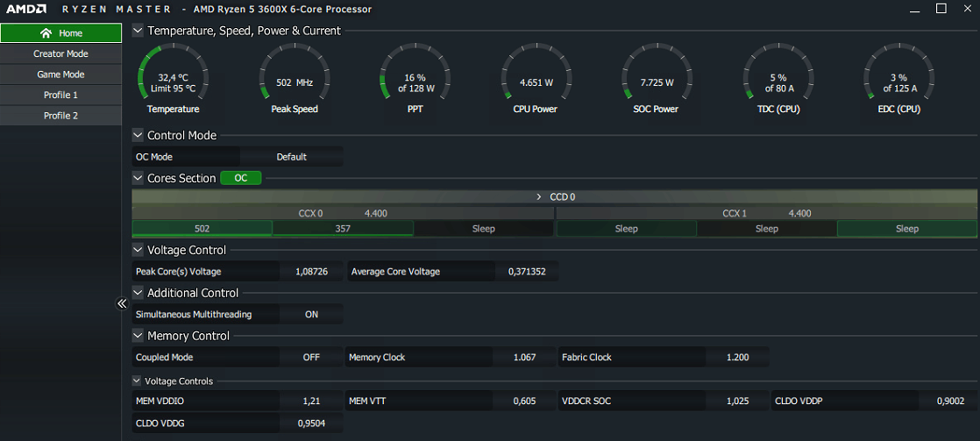Open Profile 2 in the sidebar
Viewport: 980px width, 441px height.
tap(60, 116)
